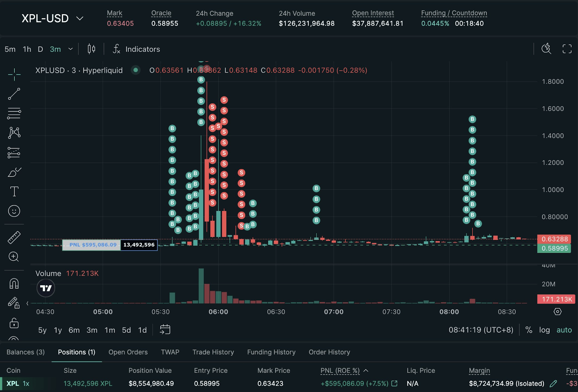Image resolution: width=578 pixels, height=392 pixels.
Task: Set chart range to 1m
Action: click(x=110, y=330)
